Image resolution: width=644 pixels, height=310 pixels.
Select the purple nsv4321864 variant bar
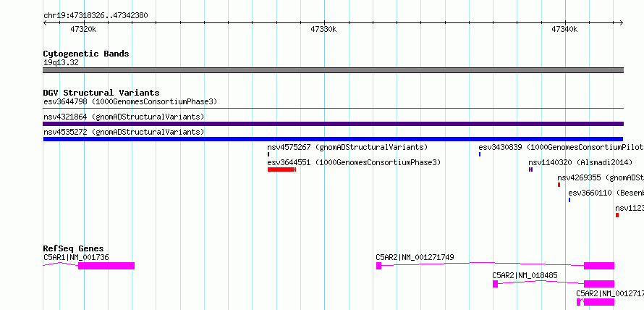point(333,124)
